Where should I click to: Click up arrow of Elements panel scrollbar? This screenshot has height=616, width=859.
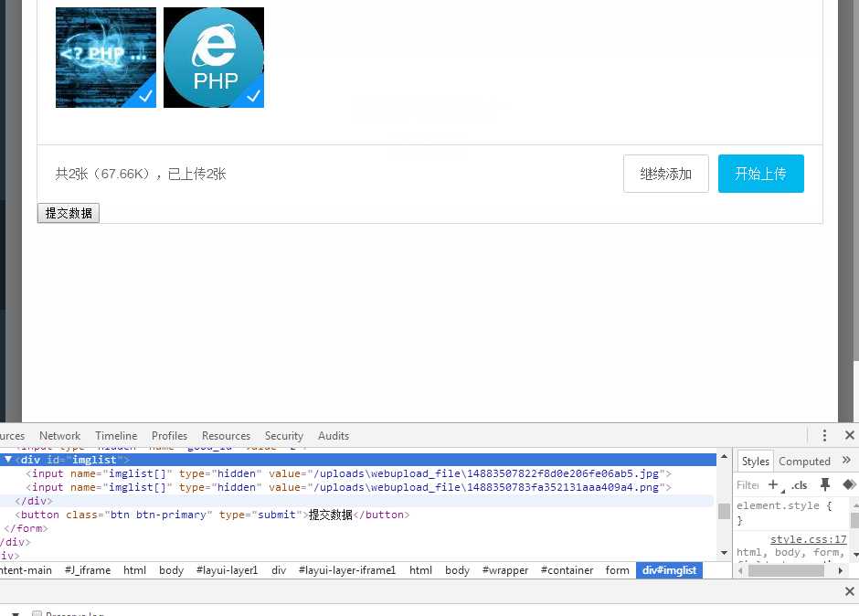click(724, 457)
